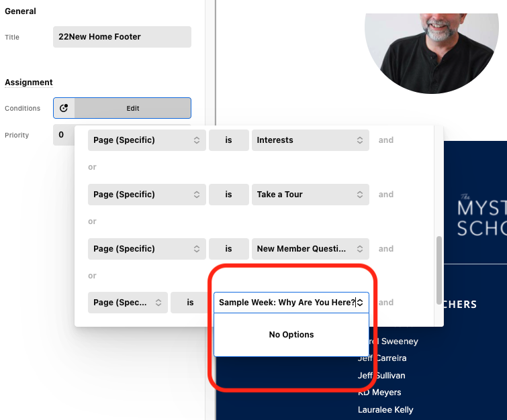
Task: Expand the third Page (Specific) selector
Action: 147,249
